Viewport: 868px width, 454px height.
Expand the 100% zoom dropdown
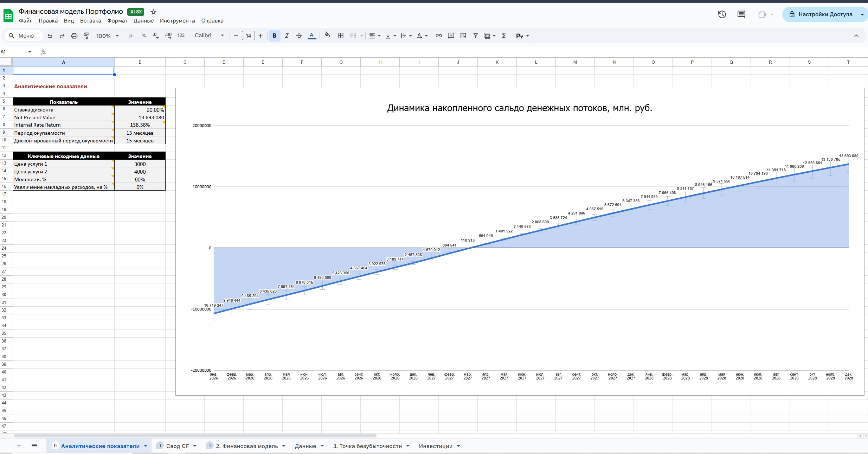[108, 36]
